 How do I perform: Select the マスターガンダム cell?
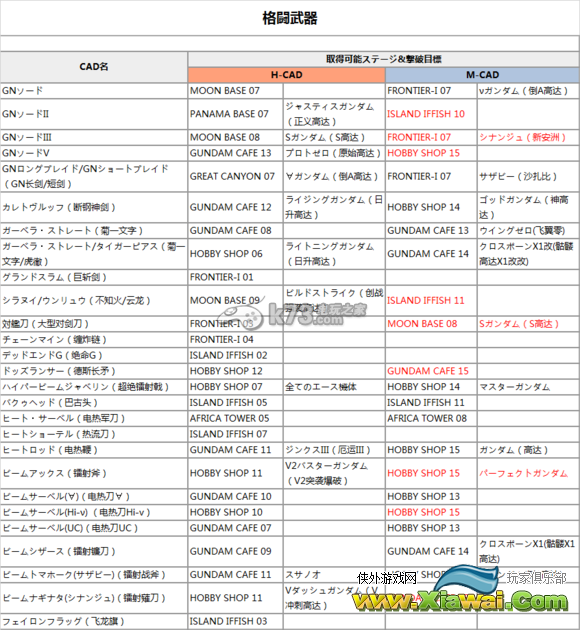528,387
